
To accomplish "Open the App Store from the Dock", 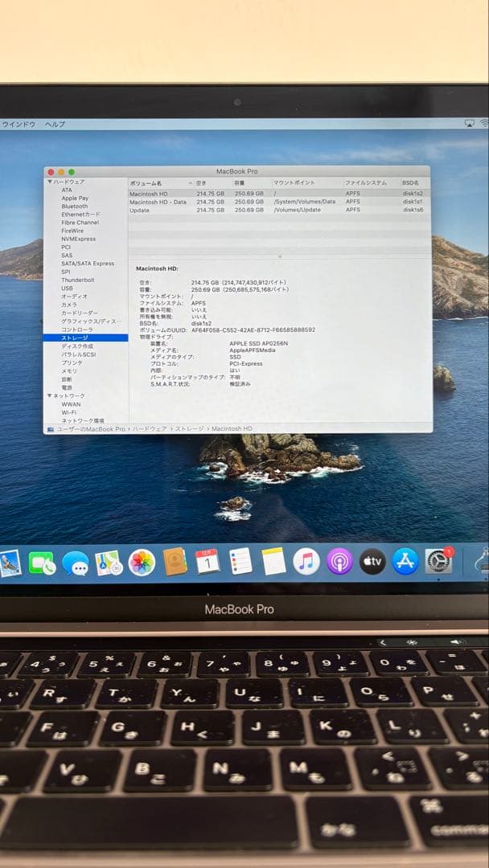I will point(405,561).
